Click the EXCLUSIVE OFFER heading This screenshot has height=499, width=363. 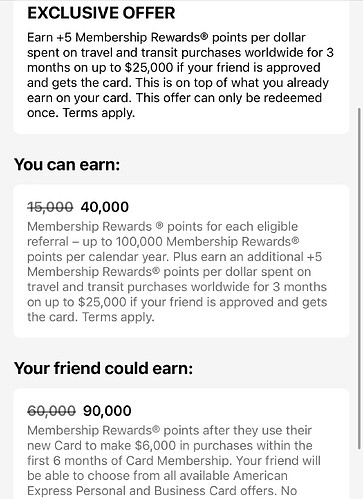[x=101, y=13]
